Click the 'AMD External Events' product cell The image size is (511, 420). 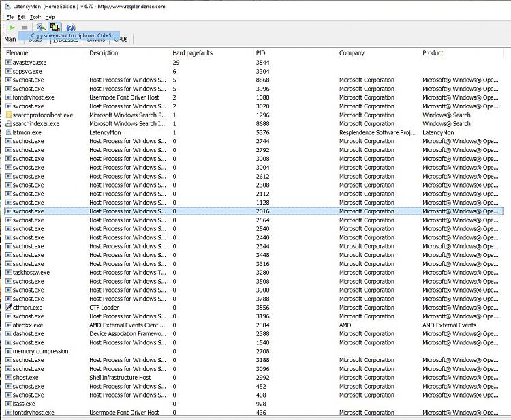click(x=449, y=325)
